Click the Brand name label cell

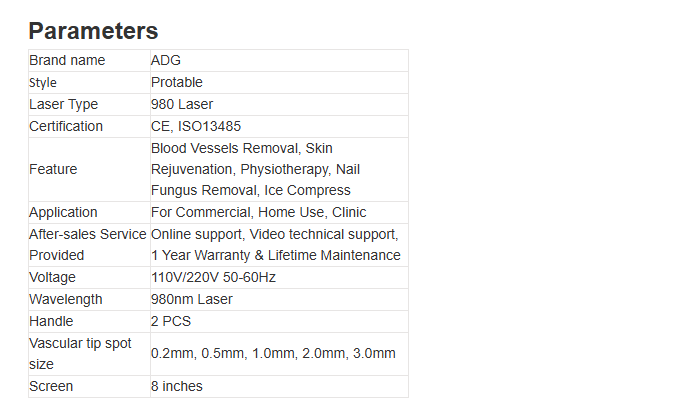click(x=67, y=61)
